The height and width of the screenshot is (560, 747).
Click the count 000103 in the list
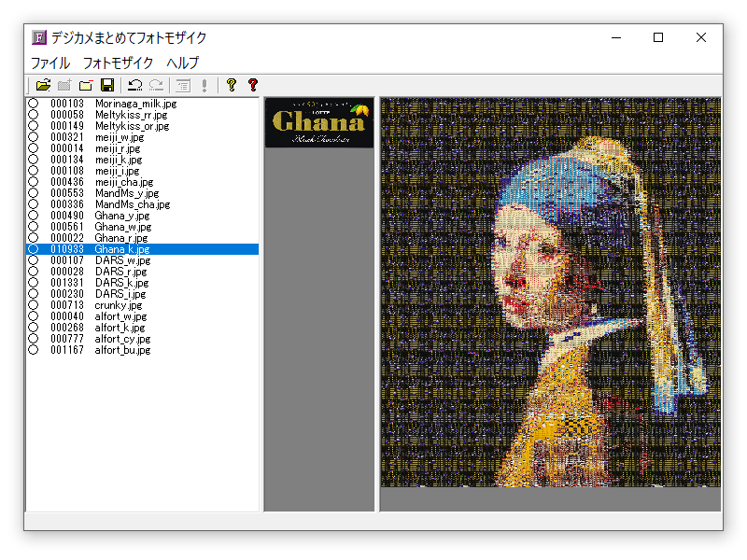coord(67,104)
